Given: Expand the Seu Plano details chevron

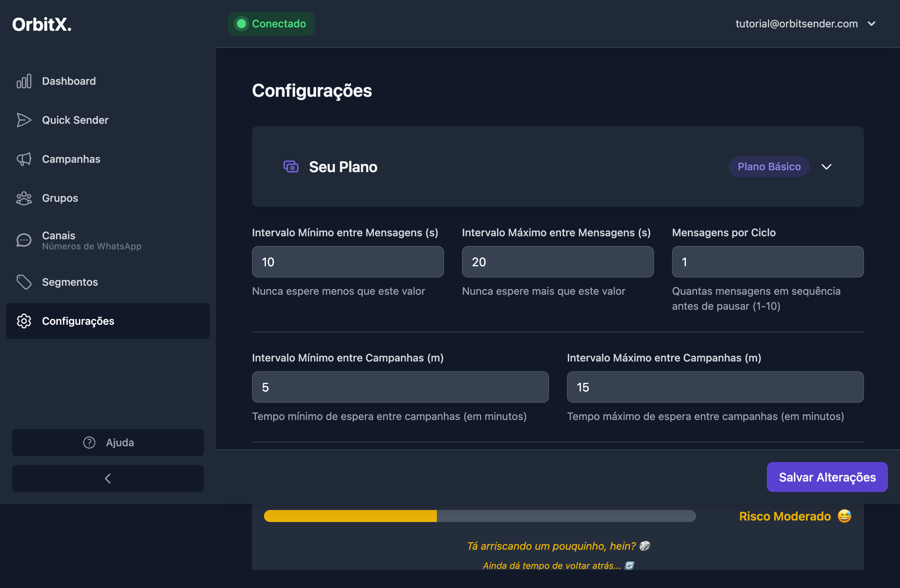Looking at the screenshot, I should (x=826, y=166).
